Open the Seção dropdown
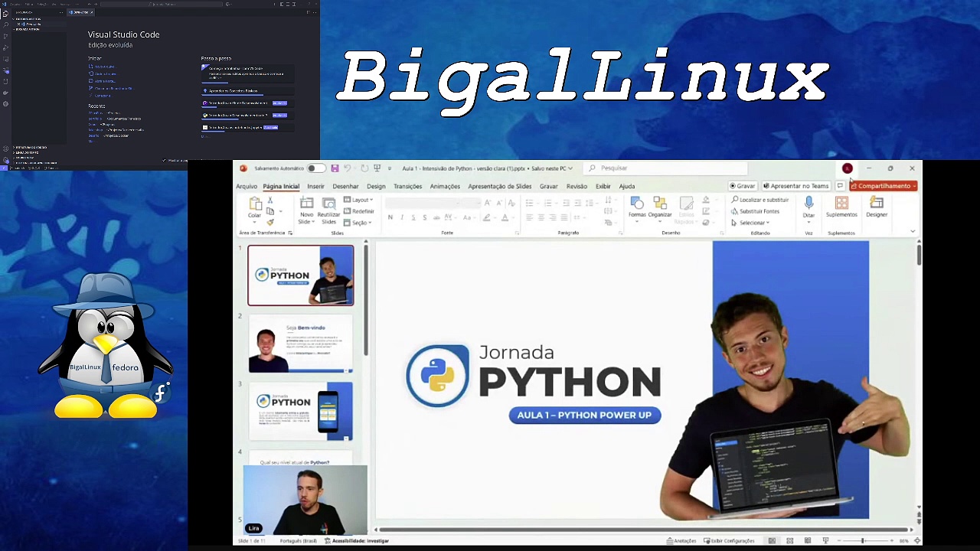 point(358,223)
